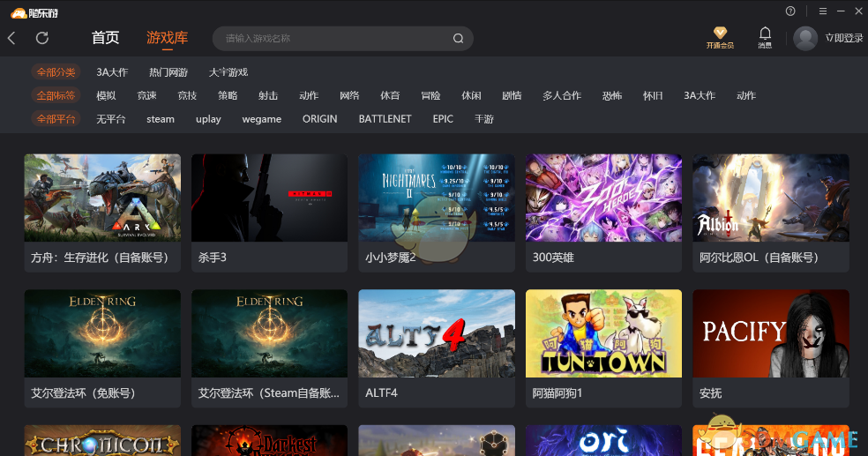Viewport: 868px width, 456px height.
Task: Open the 安抚 Pacify game card
Action: (x=771, y=348)
